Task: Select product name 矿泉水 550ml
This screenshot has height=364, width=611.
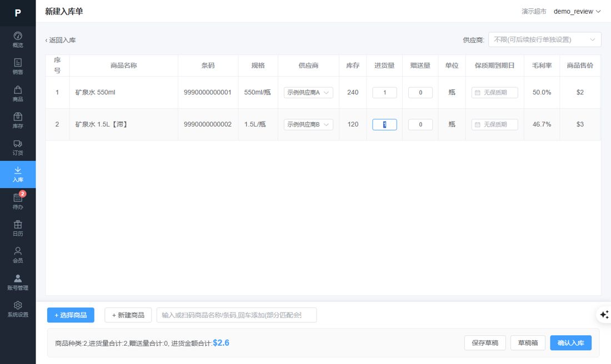Action: tap(95, 93)
